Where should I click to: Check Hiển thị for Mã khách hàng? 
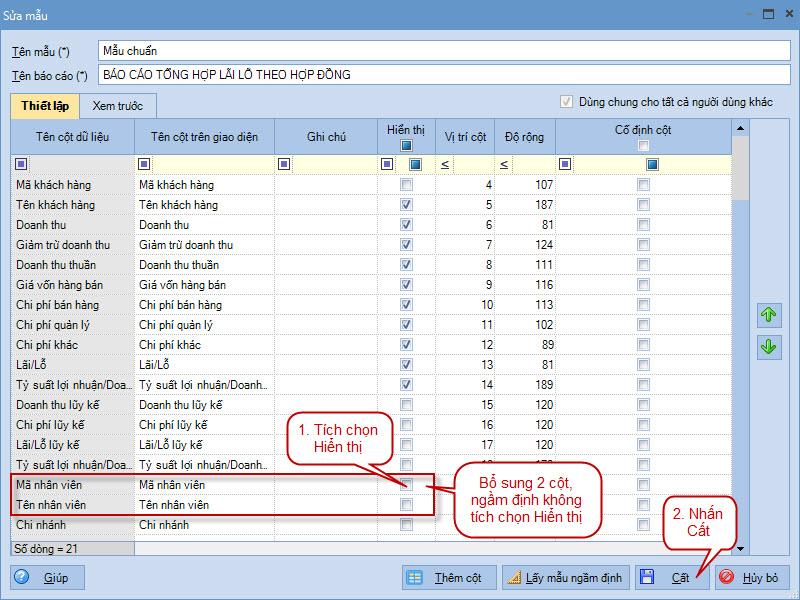pos(406,185)
